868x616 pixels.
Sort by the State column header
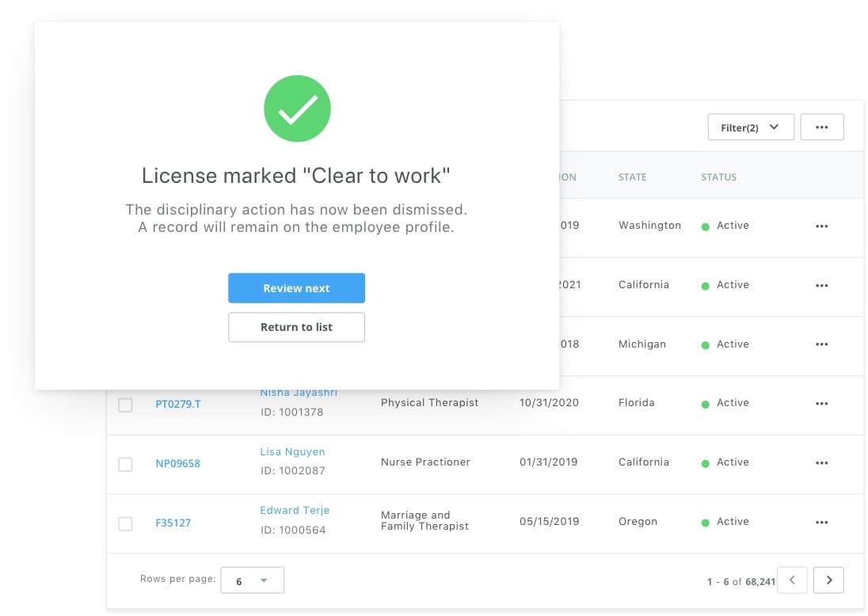632,177
